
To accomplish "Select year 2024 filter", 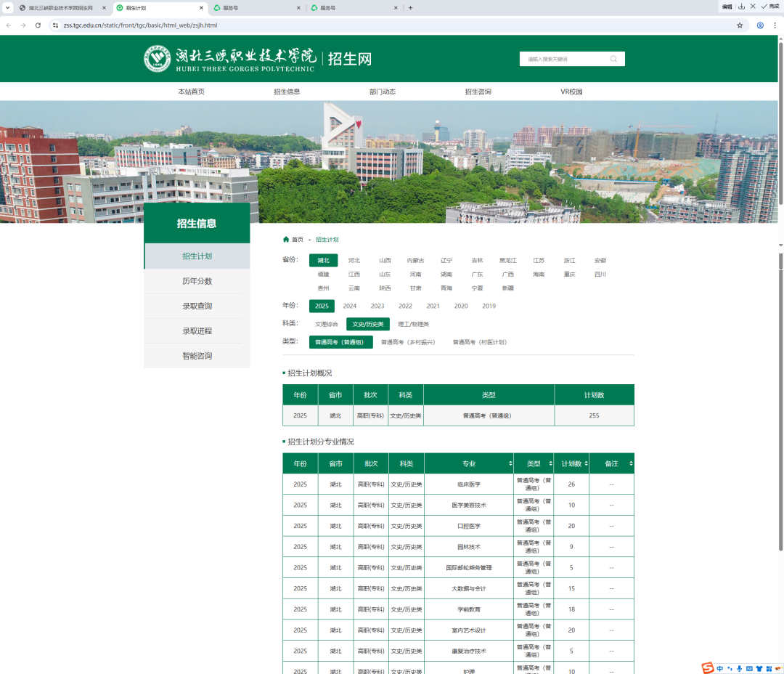I will click(x=350, y=306).
